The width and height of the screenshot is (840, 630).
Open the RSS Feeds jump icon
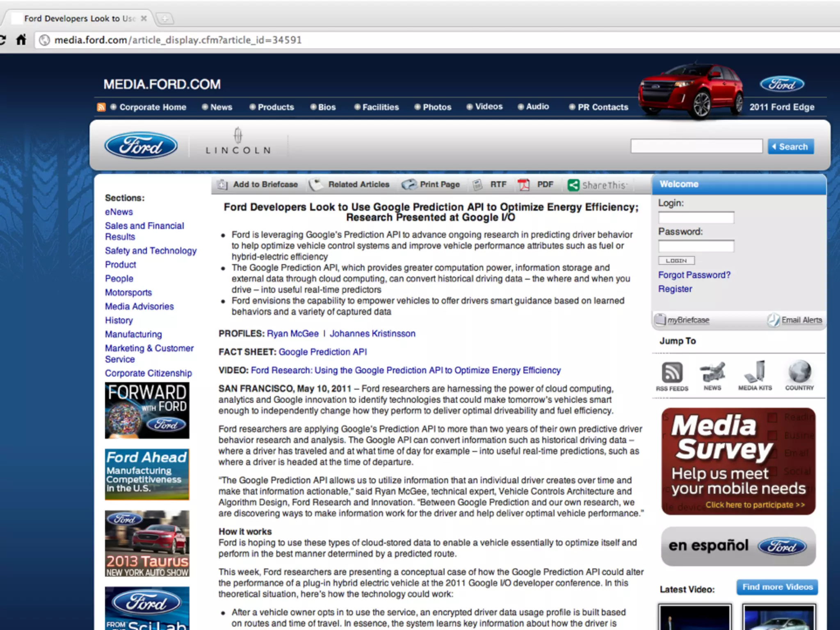coord(672,376)
